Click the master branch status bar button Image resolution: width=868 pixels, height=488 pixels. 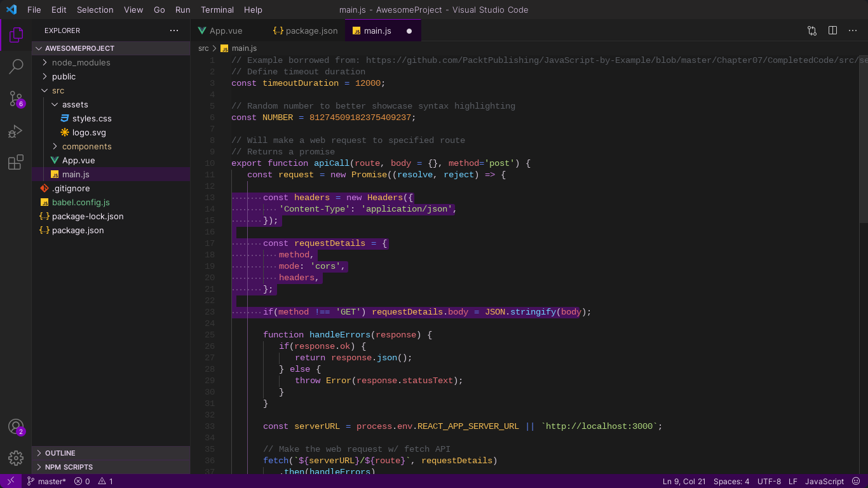click(46, 481)
